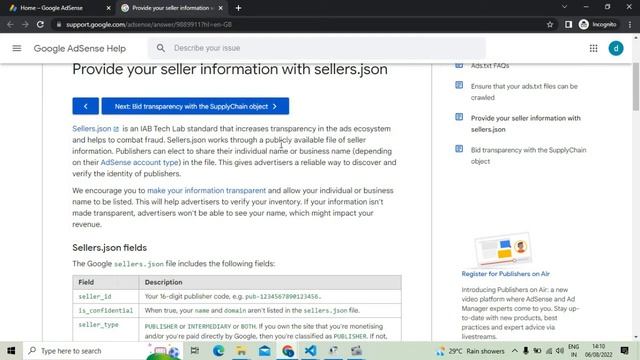Open Task View in taskbar
The height and width of the screenshot is (360, 640).
(x=195, y=351)
